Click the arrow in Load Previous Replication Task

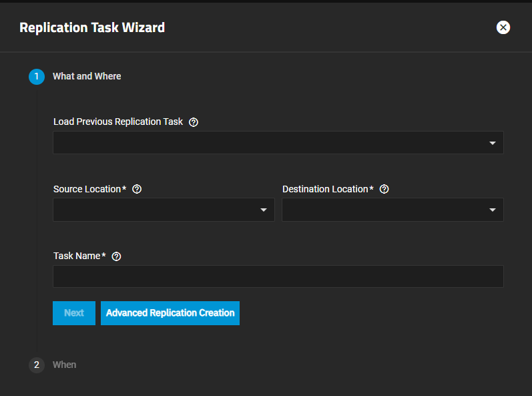click(x=492, y=143)
